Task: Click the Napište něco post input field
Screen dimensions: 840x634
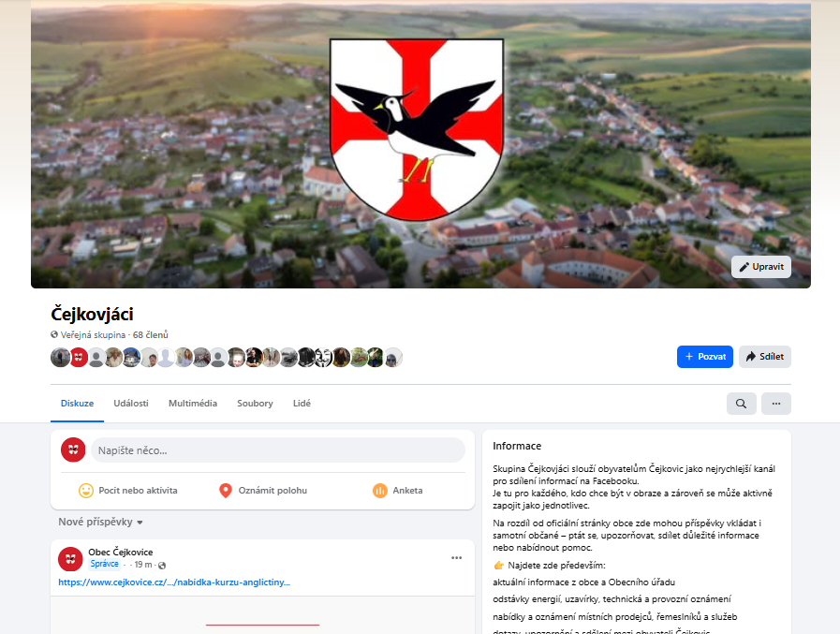Action: [x=278, y=450]
